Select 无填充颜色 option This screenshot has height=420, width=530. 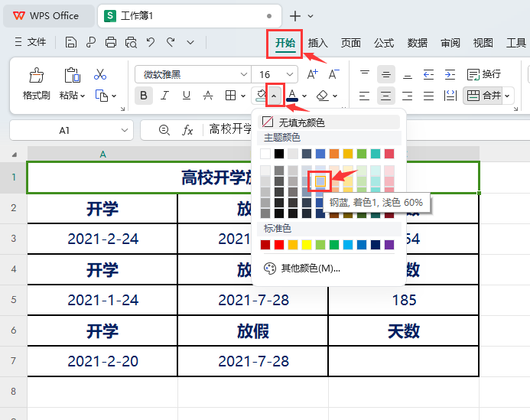coord(329,122)
